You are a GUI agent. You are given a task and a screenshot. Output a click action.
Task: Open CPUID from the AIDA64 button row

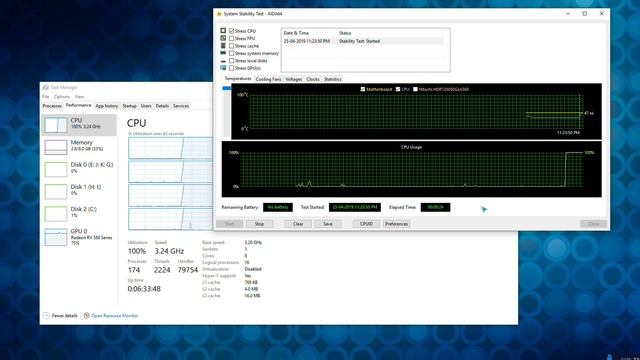(366, 224)
